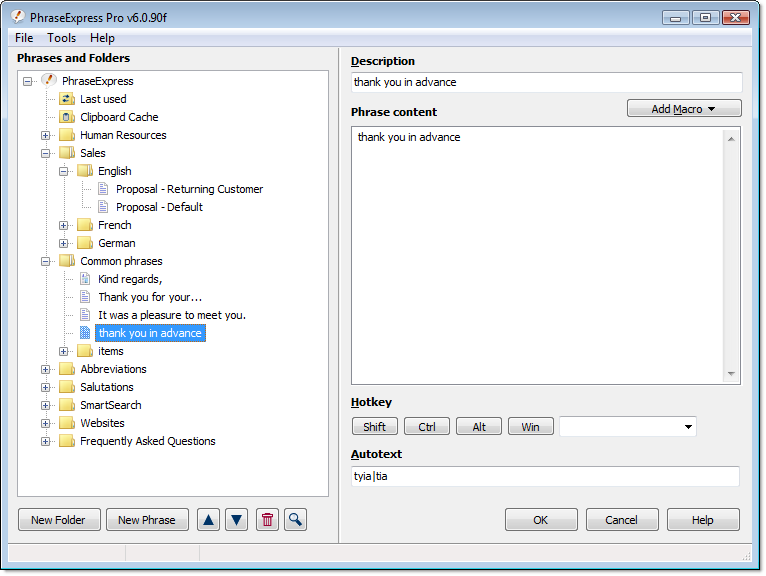
Task: Click the magnifier search button
Action: (296, 520)
